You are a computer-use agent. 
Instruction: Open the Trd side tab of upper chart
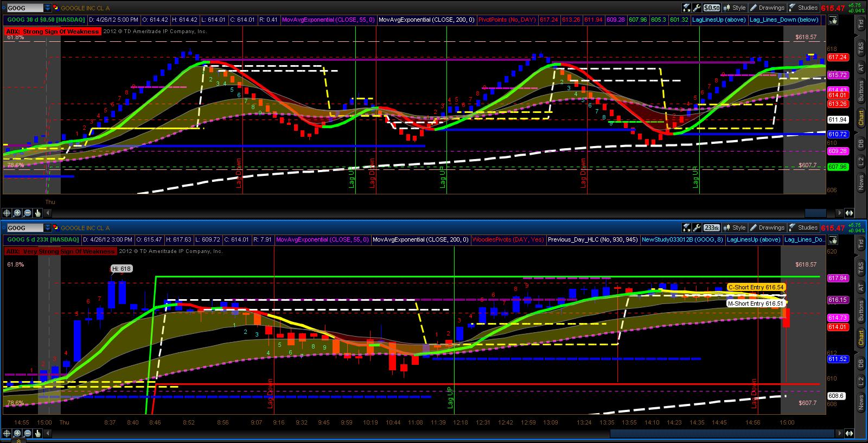(x=861, y=24)
